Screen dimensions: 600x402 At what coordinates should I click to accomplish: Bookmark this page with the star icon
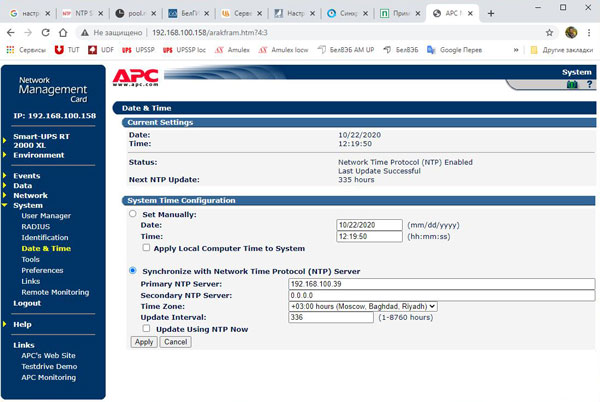549,32
